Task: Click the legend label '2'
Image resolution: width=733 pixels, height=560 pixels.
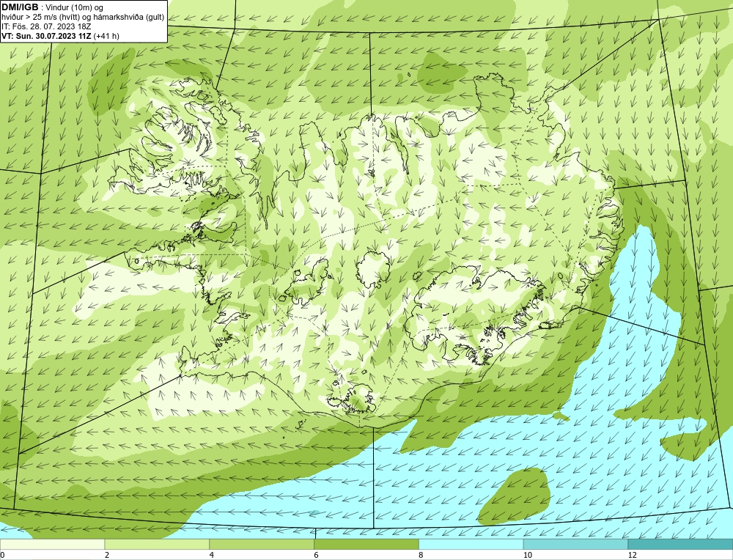Action: (107, 556)
